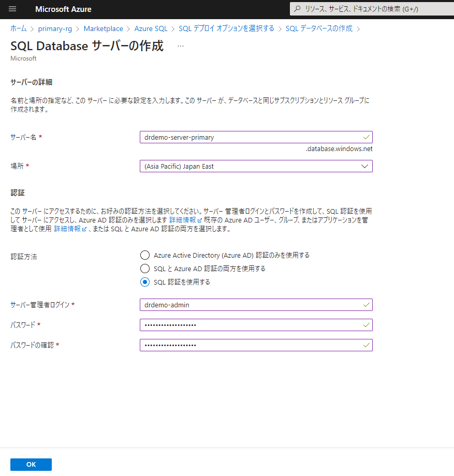This screenshot has height=476, width=454.
Task: Open the 場所 location dropdown
Action: click(256, 167)
